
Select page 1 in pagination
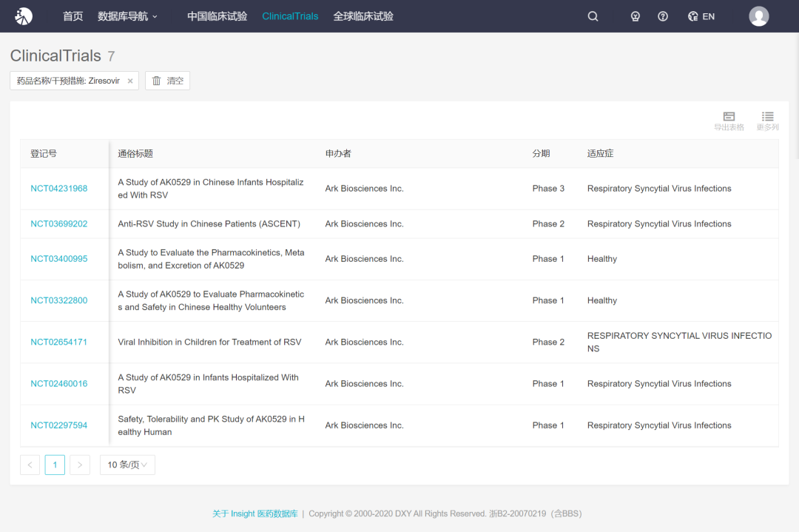pyautogui.click(x=55, y=465)
